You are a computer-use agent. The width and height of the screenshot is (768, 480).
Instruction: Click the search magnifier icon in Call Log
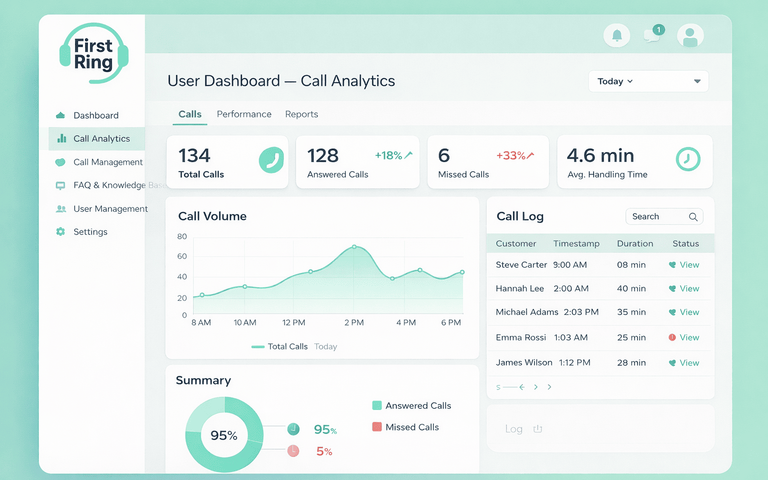click(693, 217)
